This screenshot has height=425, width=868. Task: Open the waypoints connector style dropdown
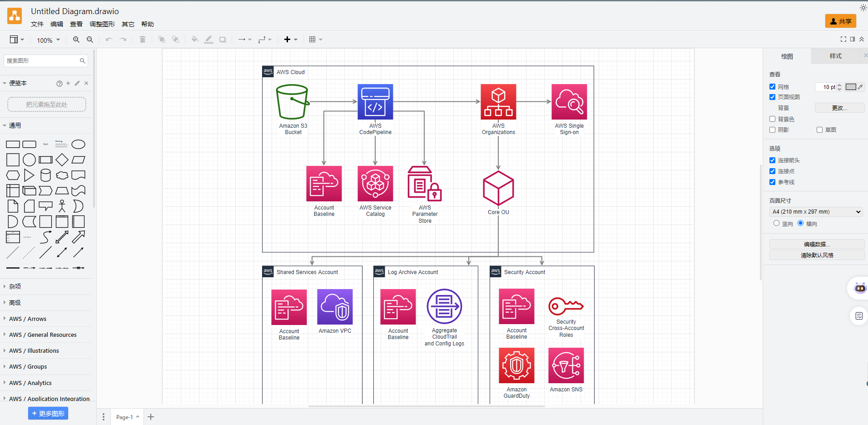[265, 40]
